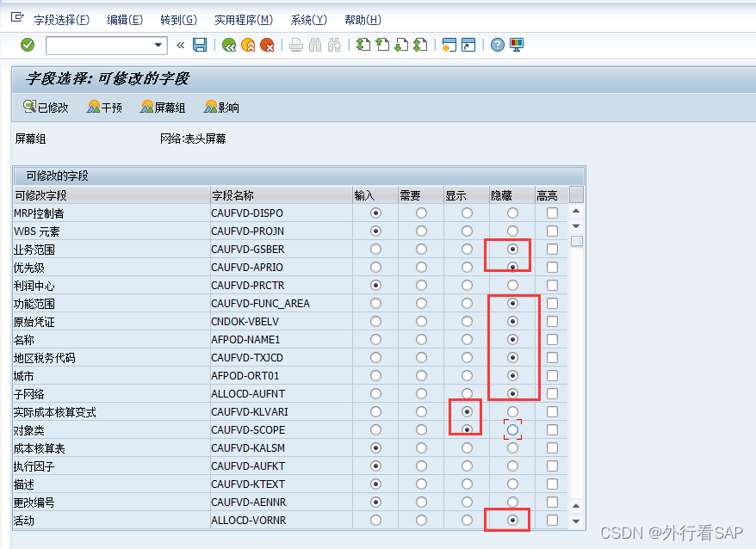
Task: Click the red Cancel icon
Action: [x=267, y=45]
